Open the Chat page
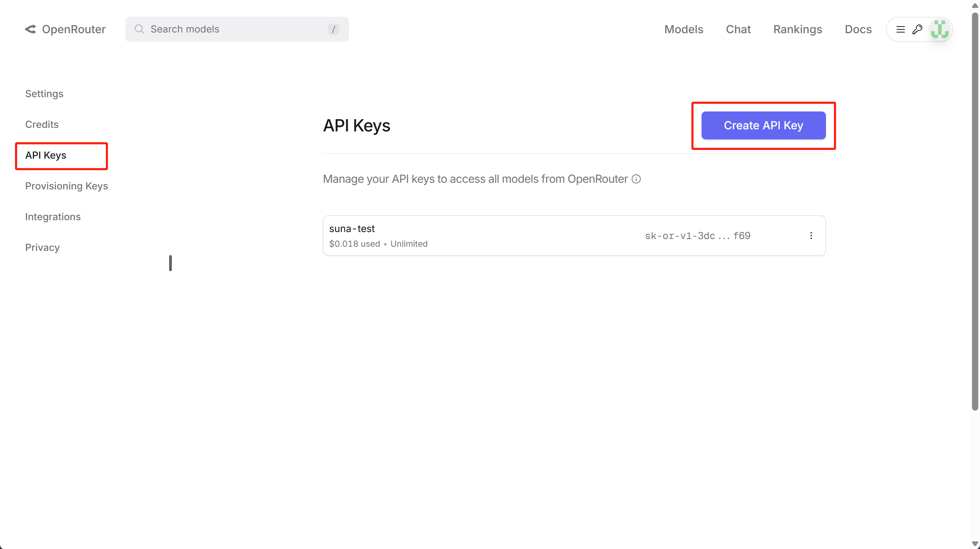The image size is (980, 549). [x=738, y=29]
